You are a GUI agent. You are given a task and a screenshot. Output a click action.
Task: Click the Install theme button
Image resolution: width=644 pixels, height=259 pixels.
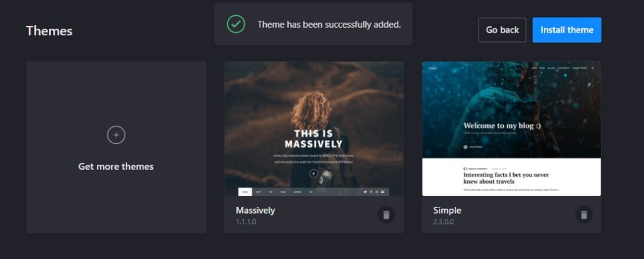567,30
